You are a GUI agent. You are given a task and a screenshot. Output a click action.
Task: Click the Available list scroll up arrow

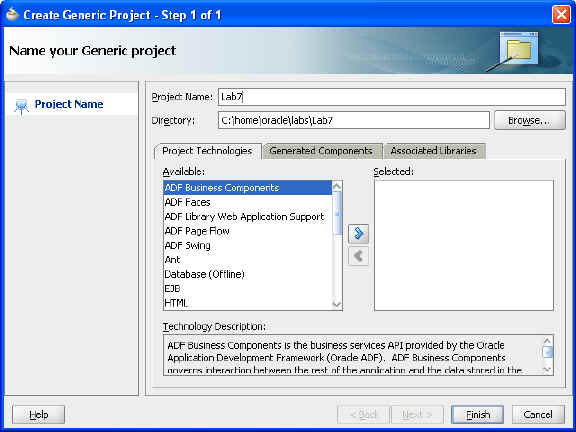point(337,186)
